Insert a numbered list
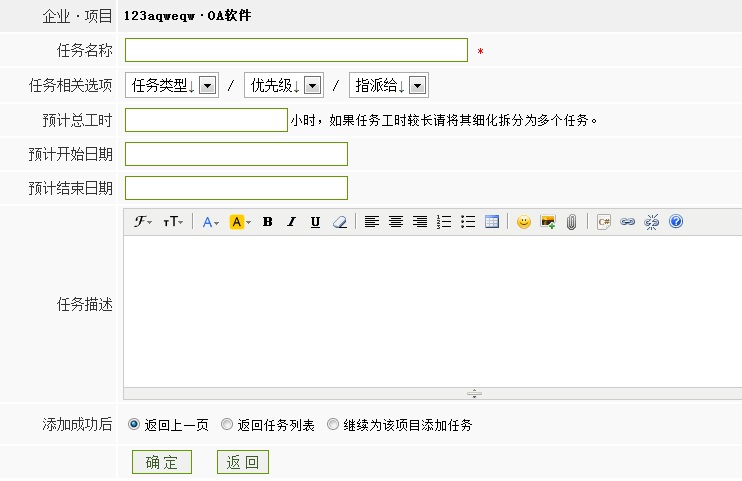Screen dimensions: 742x481 [444, 222]
